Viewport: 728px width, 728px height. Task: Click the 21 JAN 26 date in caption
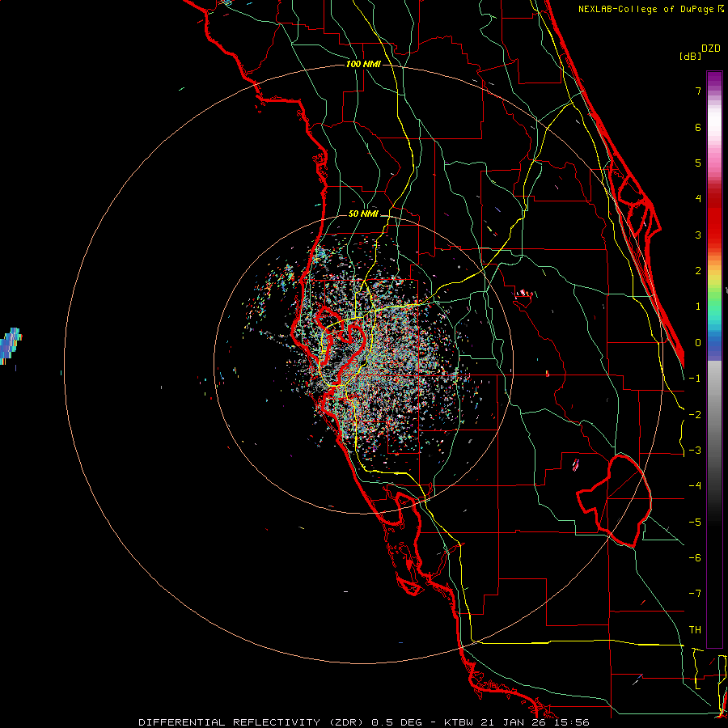click(x=515, y=722)
